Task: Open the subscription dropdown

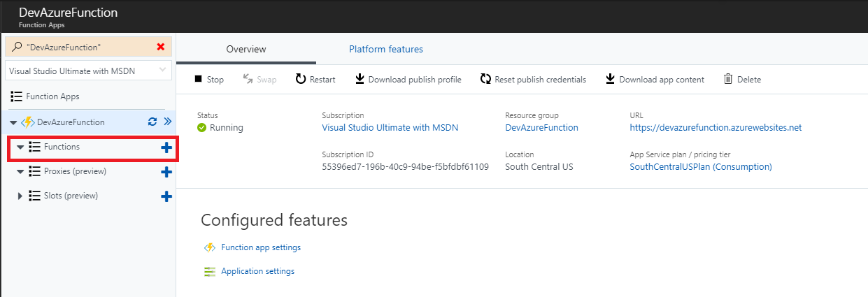Action: [87, 71]
